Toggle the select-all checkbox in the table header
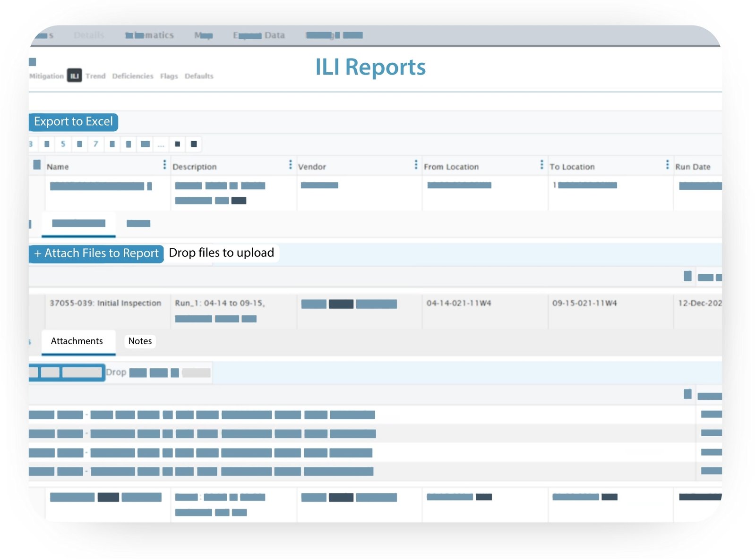 point(37,165)
